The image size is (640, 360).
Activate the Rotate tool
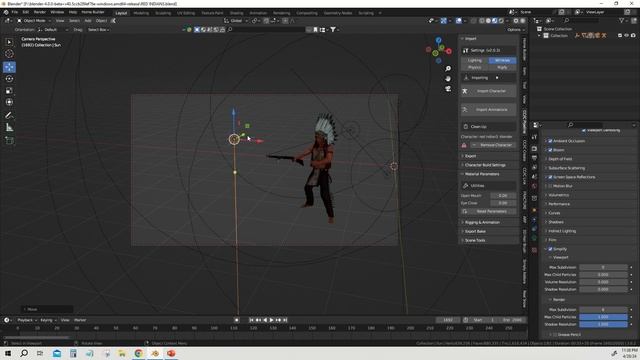click(x=9, y=79)
